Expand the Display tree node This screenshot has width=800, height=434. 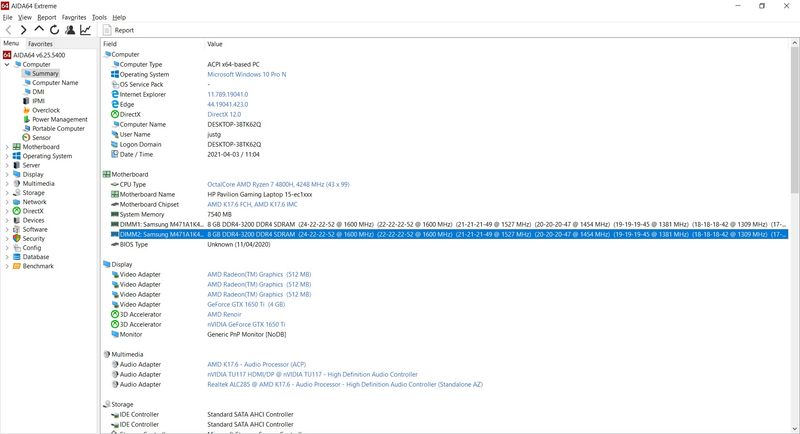(x=7, y=174)
